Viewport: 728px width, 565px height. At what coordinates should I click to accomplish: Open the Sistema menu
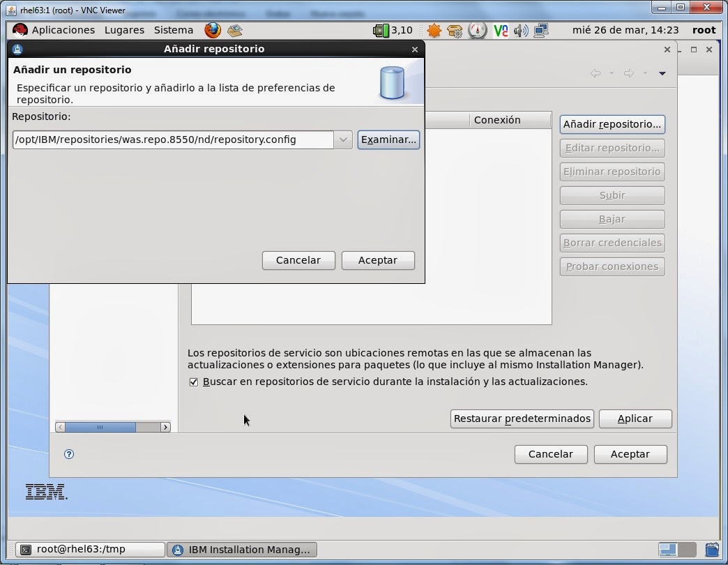pos(173,30)
